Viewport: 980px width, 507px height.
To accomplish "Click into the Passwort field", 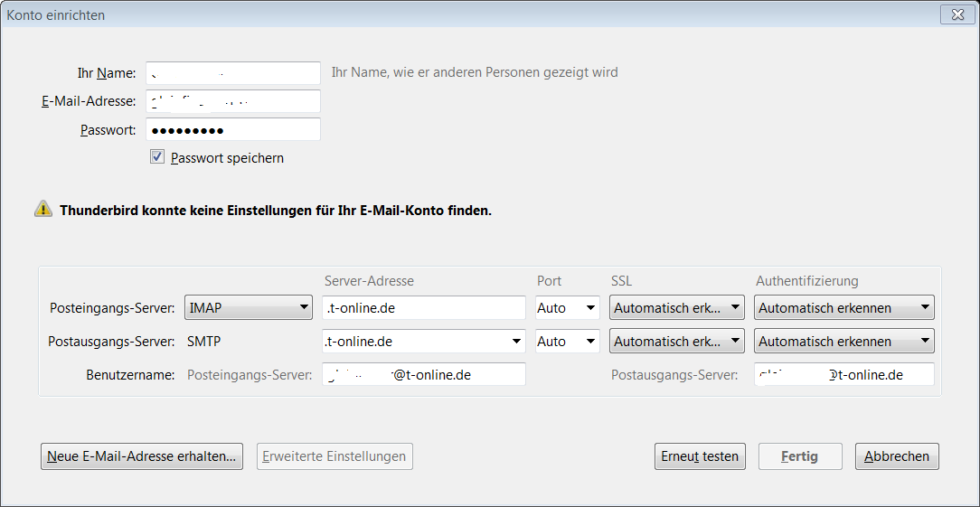I will point(233,129).
